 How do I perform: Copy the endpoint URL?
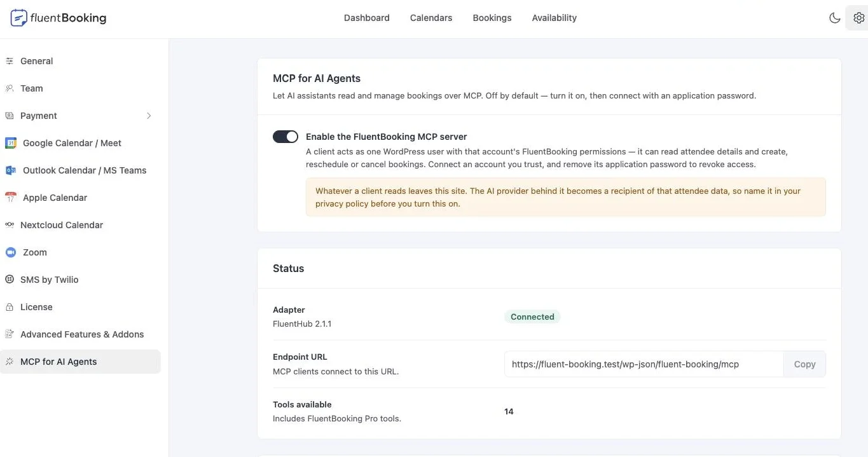click(804, 364)
